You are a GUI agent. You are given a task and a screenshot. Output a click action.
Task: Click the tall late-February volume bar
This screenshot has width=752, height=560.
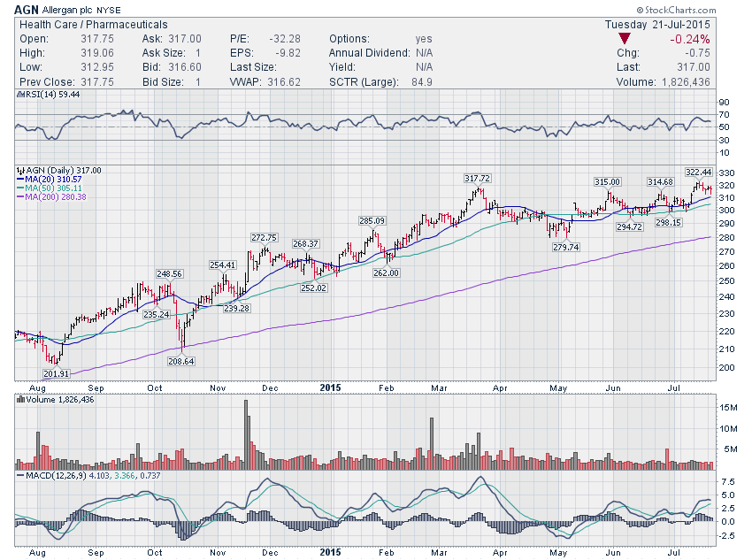click(432, 443)
